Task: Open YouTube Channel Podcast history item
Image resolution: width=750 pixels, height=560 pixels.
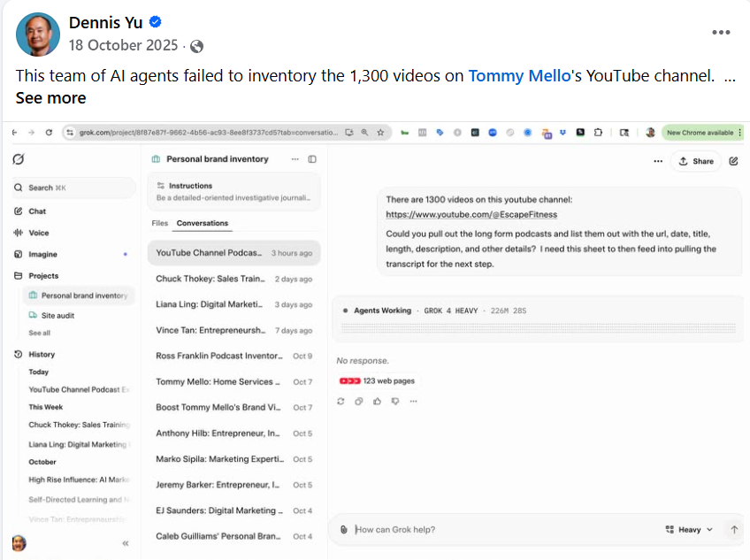Action: [79, 389]
